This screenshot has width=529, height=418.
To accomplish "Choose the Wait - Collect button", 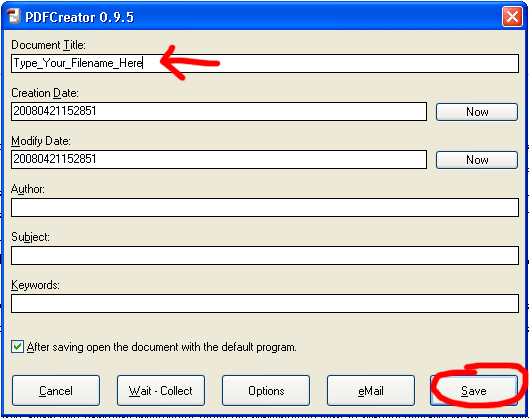I will point(161,391).
